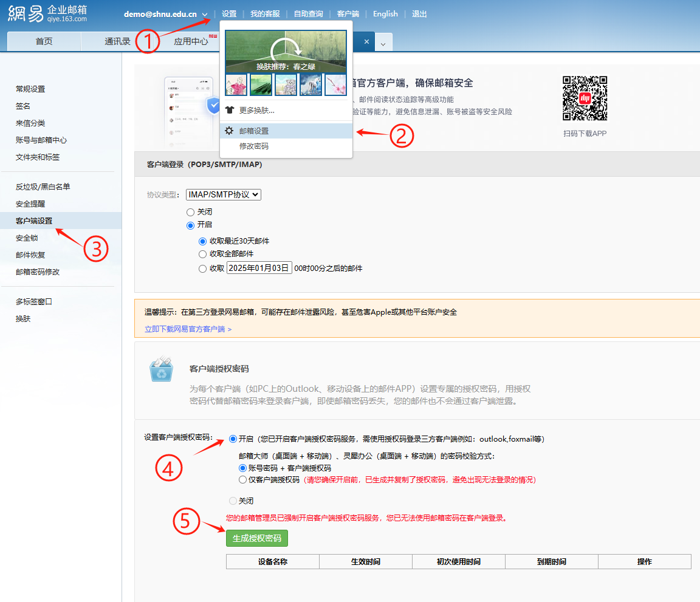Click the green 生成授权密码 button
The width and height of the screenshot is (700, 602).
(x=256, y=538)
